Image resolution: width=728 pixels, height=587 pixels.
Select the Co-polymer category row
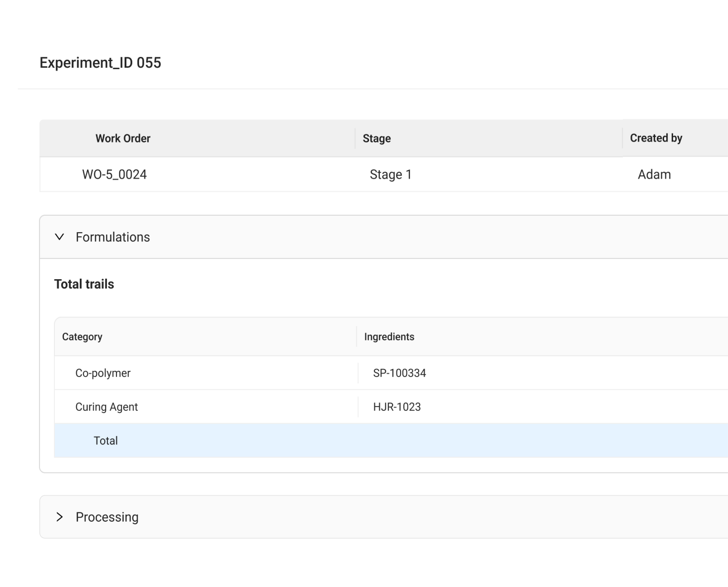pos(103,373)
